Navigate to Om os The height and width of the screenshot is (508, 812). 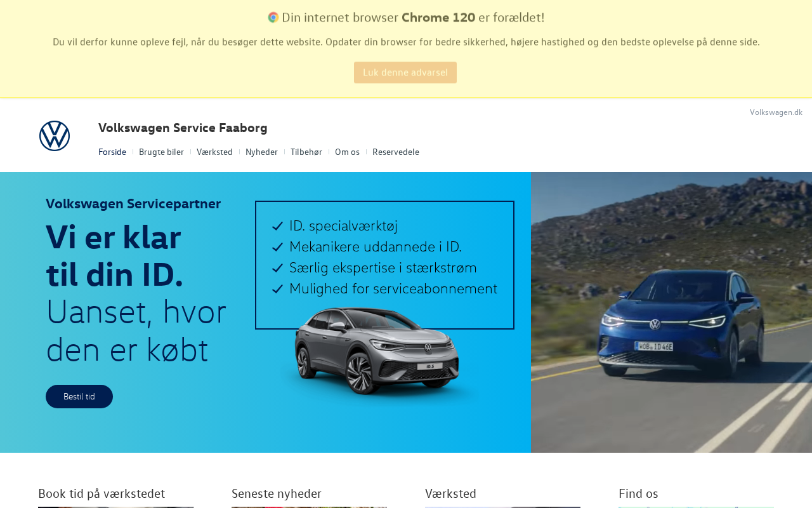(x=347, y=152)
